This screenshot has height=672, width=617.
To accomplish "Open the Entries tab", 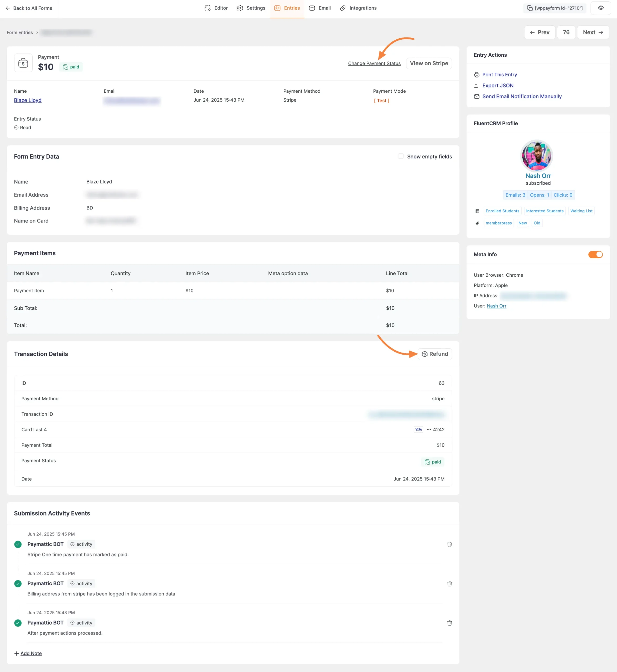I will [287, 8].
